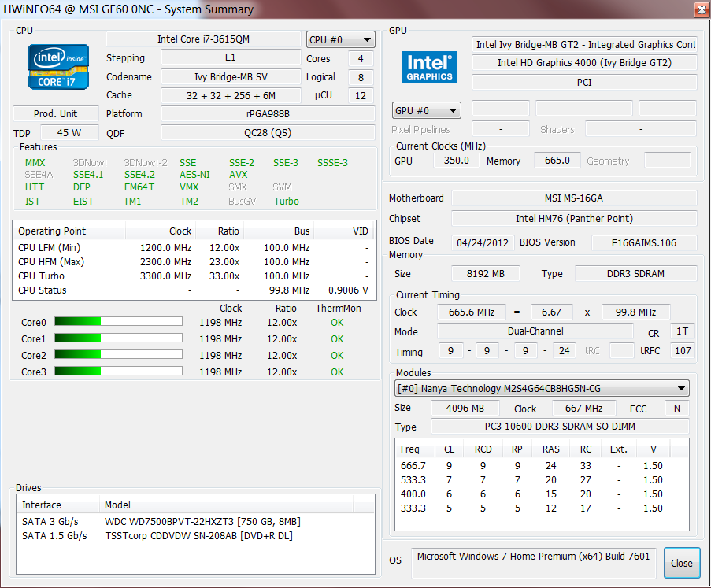The width and height of the screenshot is (711, 588).
Task: Open the CPU #0 selector dropdown
Action: pyautogui.click(x=340, y=39)
